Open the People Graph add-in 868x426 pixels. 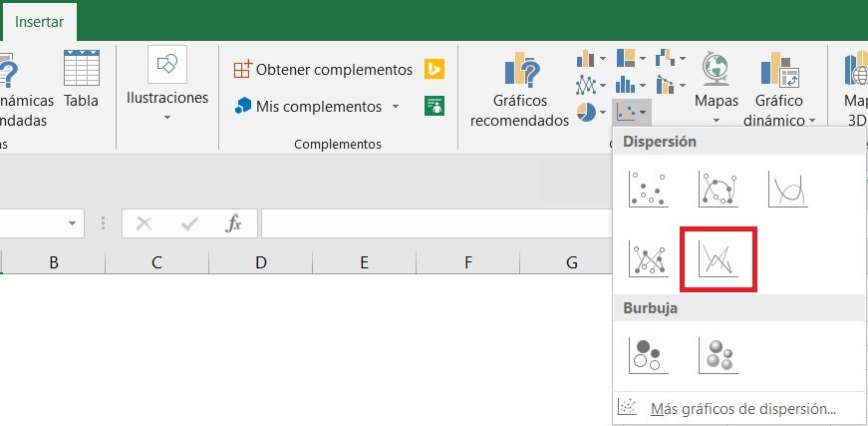(434, 105)
